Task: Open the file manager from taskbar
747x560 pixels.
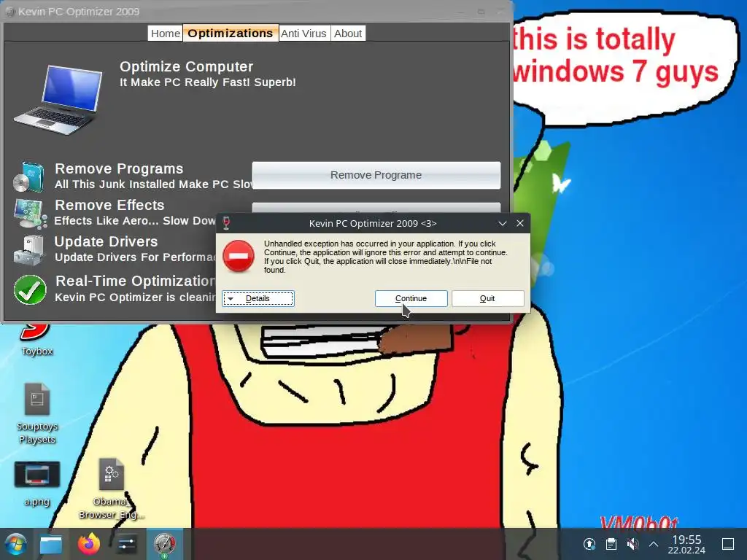Action: point(51,544)
